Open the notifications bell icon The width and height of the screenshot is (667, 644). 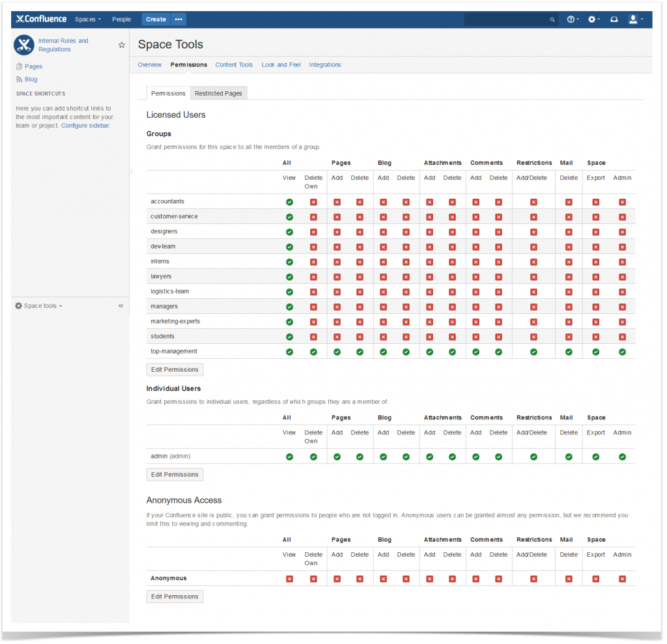point(614,19)
